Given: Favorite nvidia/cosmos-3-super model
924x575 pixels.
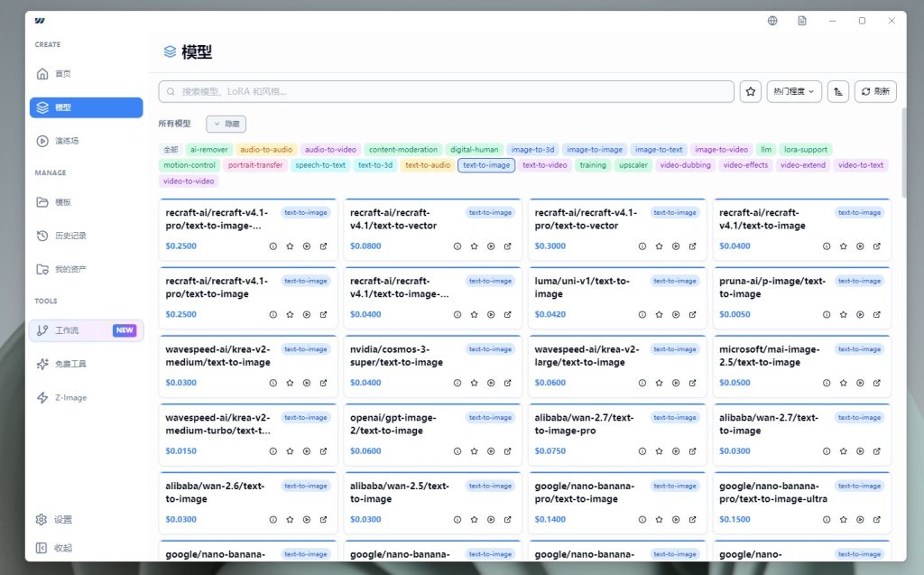Looking at the screenshot, I should click(x=474, y=384).
